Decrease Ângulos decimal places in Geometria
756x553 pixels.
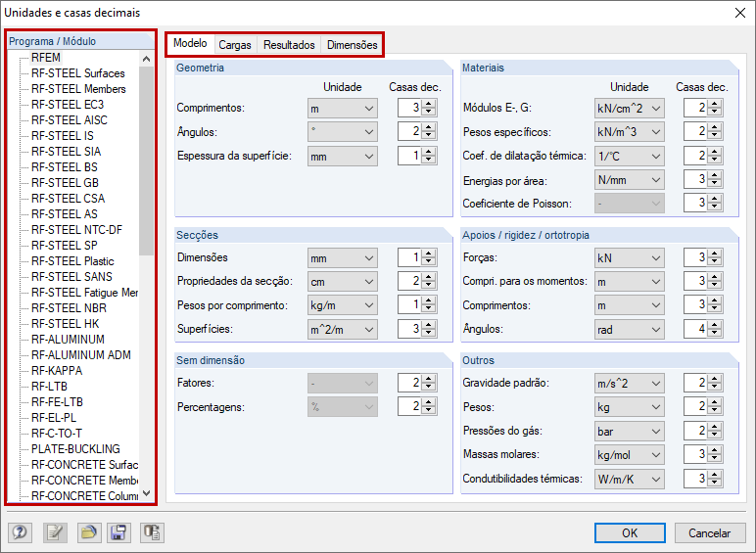(428, 135)
